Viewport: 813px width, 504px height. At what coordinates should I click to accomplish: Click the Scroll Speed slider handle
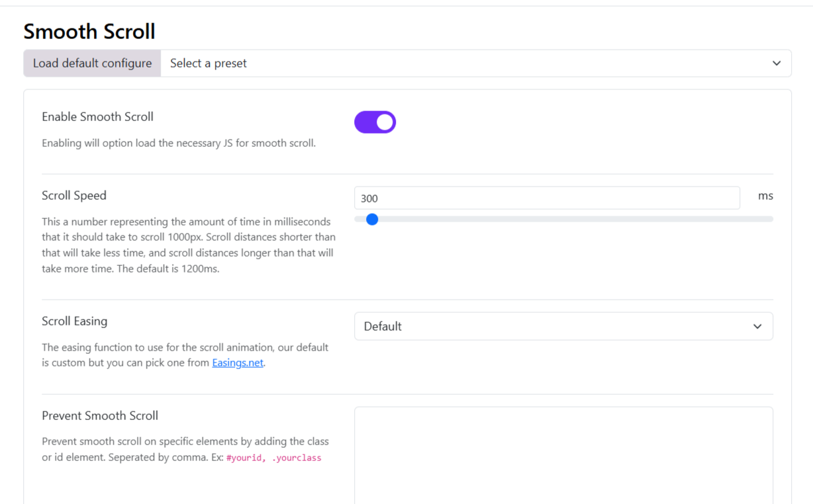tap(372, 219)
